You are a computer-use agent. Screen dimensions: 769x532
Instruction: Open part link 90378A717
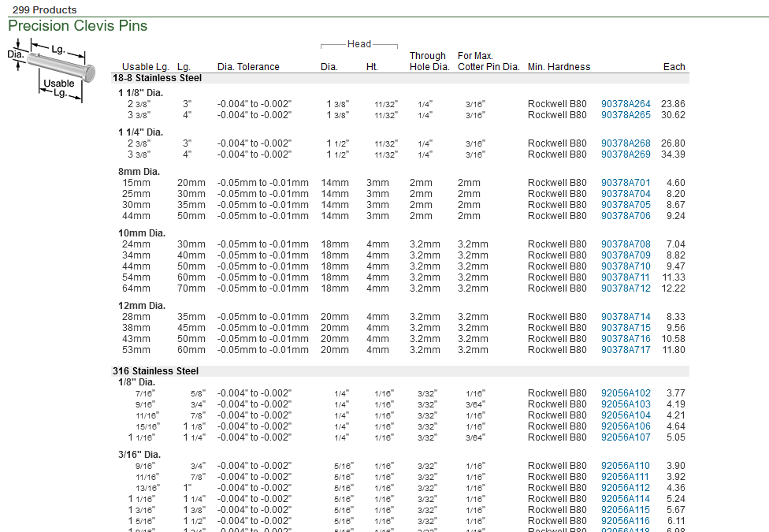tap(626, 350)
